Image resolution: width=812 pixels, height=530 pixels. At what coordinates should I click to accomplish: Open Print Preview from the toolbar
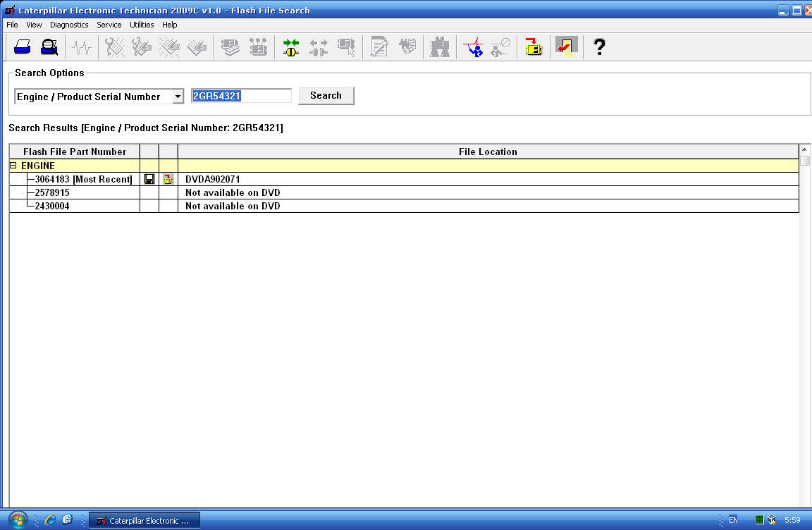49,47
